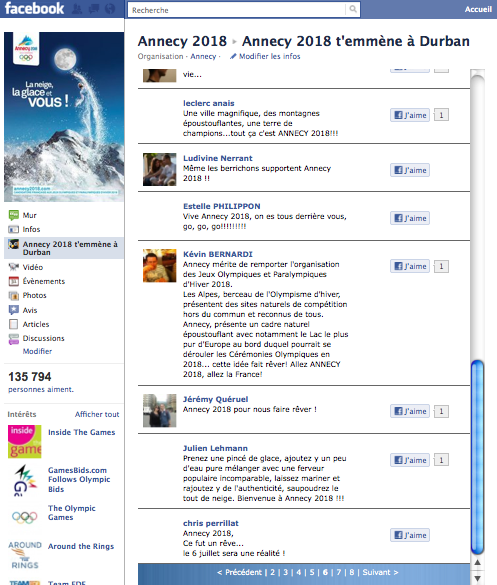Click the Avis star icon
The height and width of the screenshot is (585, 497).
(x=14, y=310)
